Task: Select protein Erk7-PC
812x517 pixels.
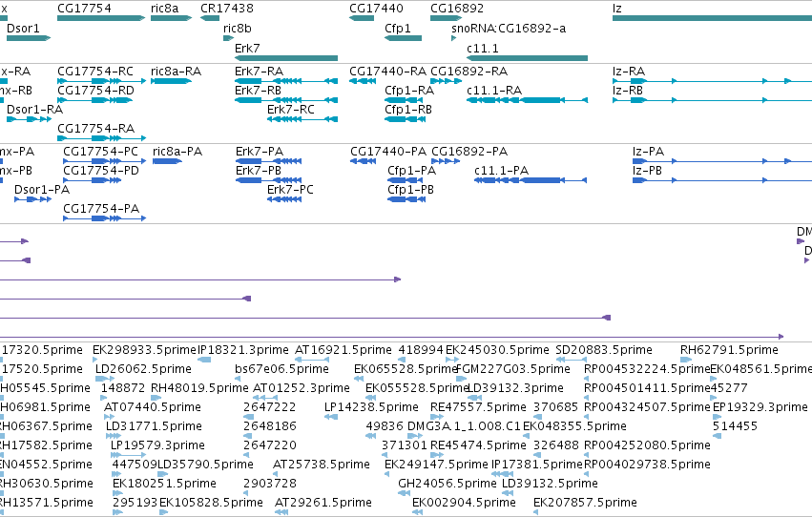Action: click(284, 199)
